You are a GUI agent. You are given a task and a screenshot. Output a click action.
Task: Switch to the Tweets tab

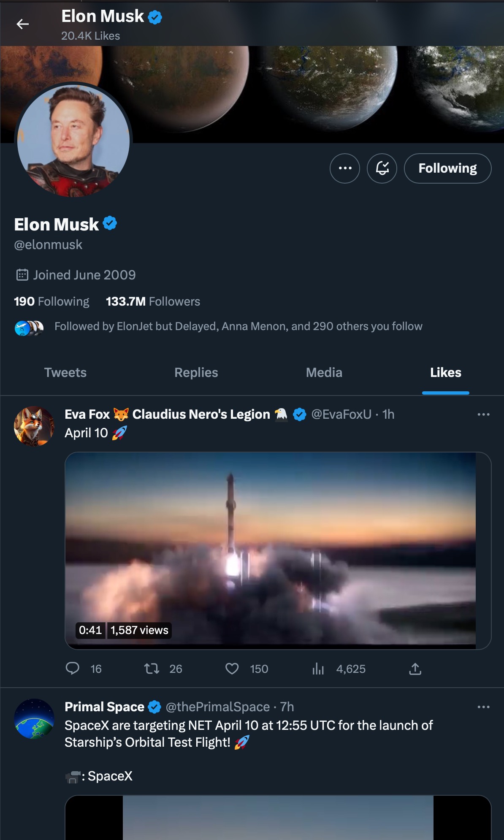pyautogui.click(x=65, y=373)
